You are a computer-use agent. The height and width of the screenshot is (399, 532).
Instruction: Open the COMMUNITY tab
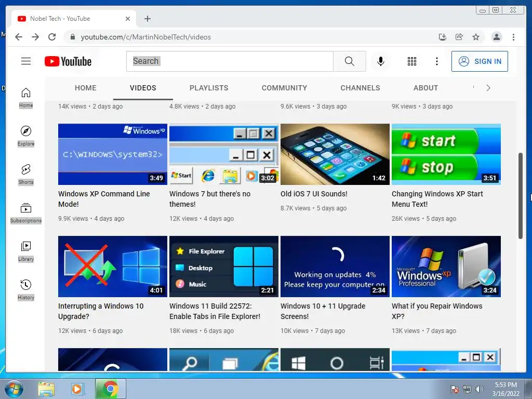[284, 88]
